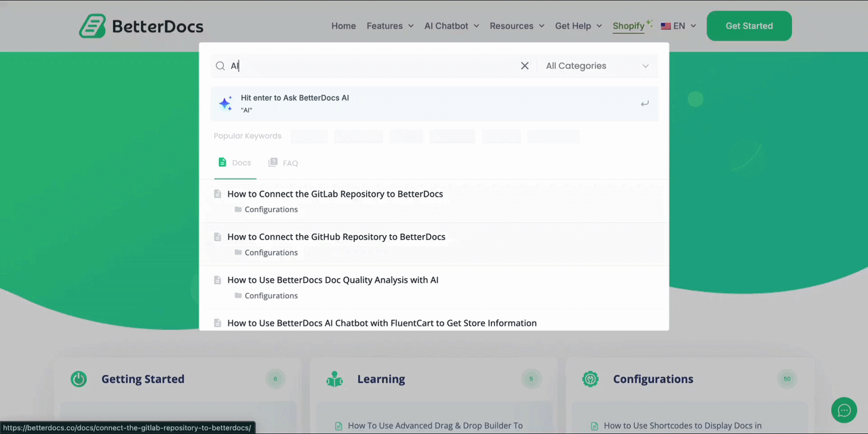Click the Configurations gear icon
The width and height of the screenshot is (868, 434).
[591, 379]
